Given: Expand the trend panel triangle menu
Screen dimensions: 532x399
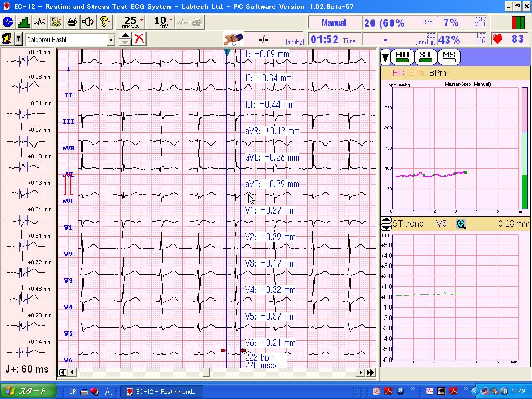Looking at the screenshot, I should pos(385,57).
